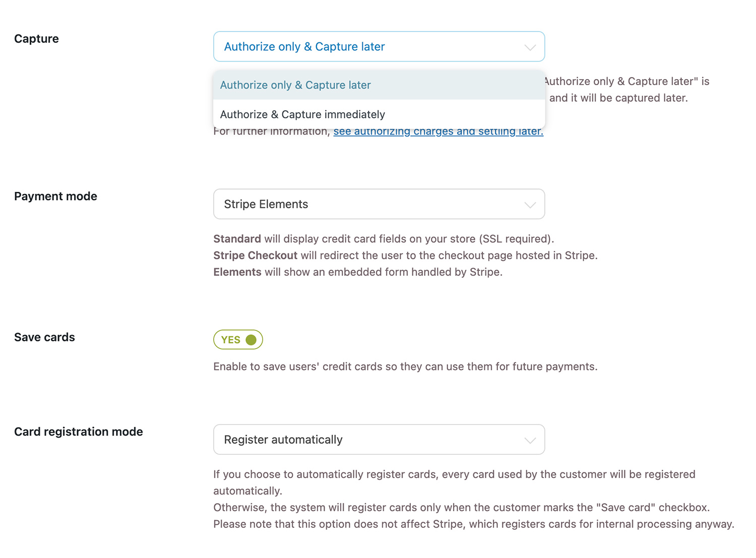
Task: Click the Save cards field label
Action: pos(44,337)
